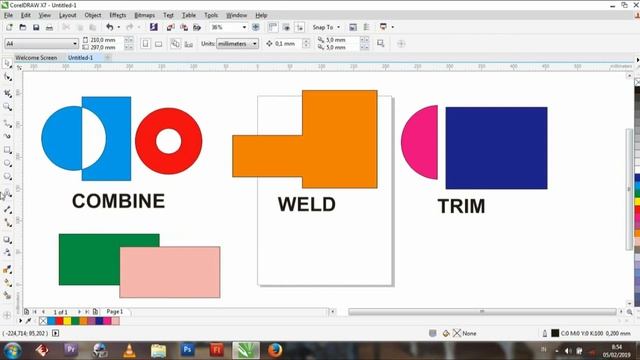Toggle Show guidelines button
The height and width of the screenshot is (360, 640).
(x=300, y=27)
